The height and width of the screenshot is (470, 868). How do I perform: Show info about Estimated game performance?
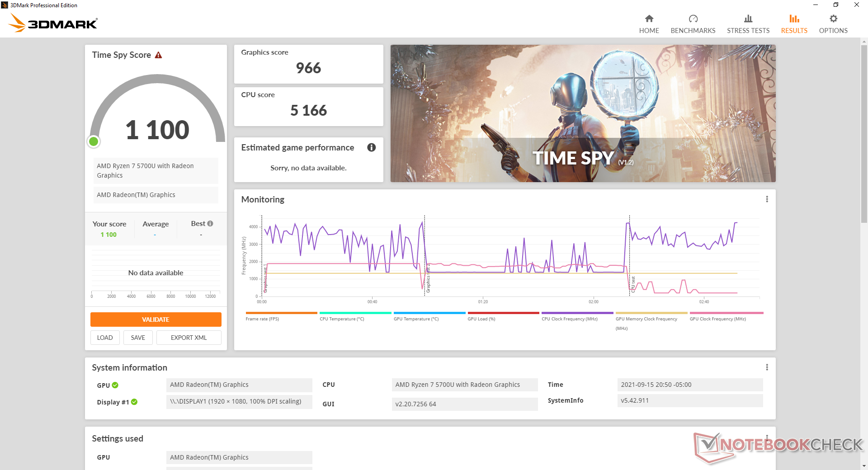point(371,147)
